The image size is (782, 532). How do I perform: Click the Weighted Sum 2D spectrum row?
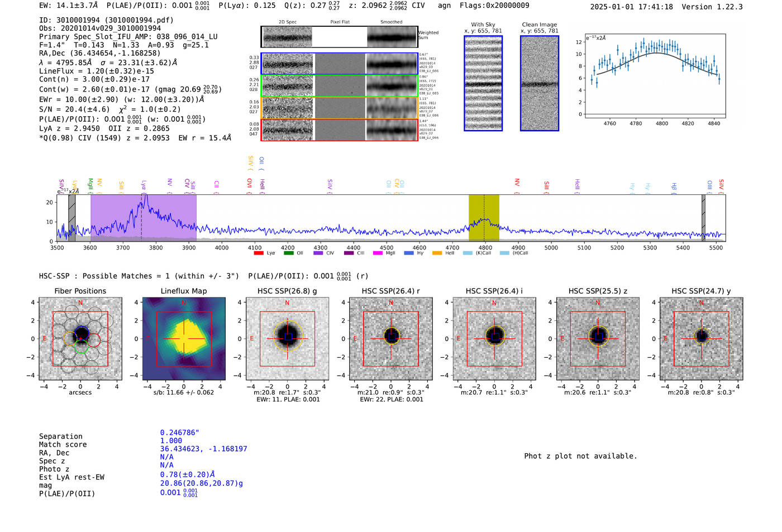pos(340,37)
